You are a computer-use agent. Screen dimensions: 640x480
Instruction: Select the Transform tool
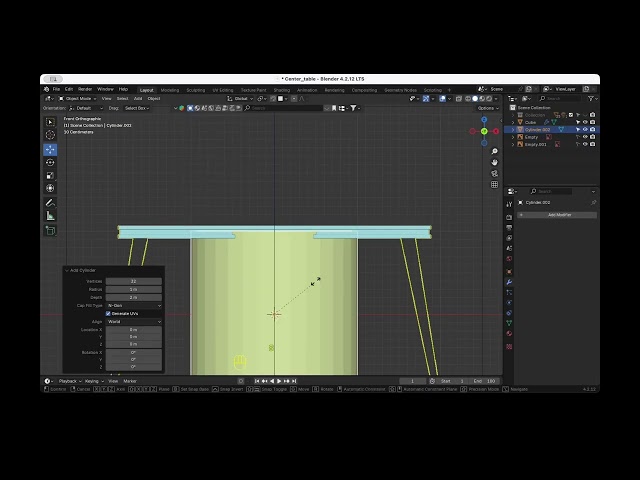[50, 188]
